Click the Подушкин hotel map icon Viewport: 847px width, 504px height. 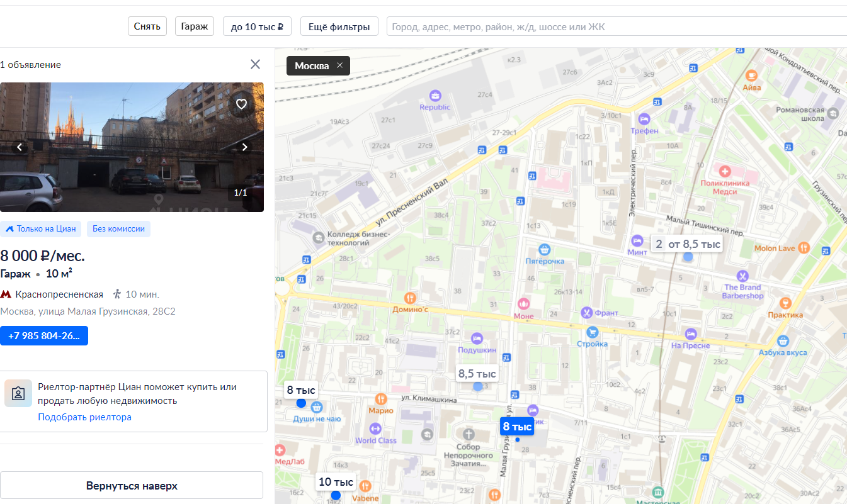(477, 338)
